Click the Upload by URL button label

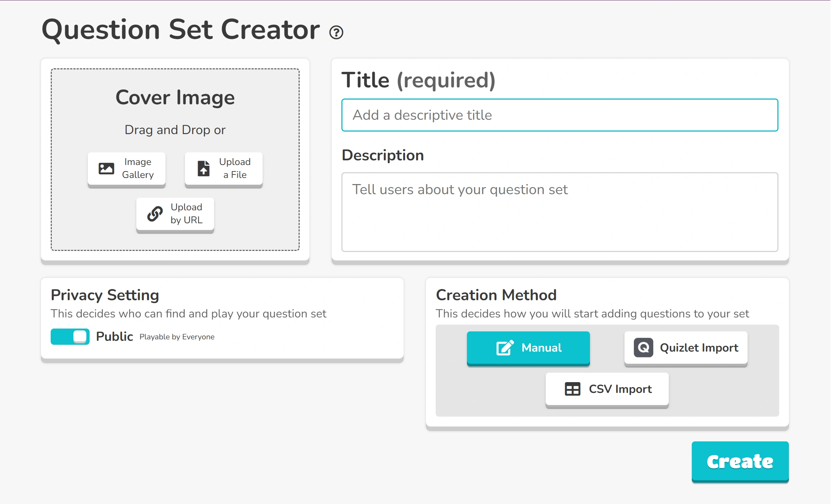coord(186,214)
